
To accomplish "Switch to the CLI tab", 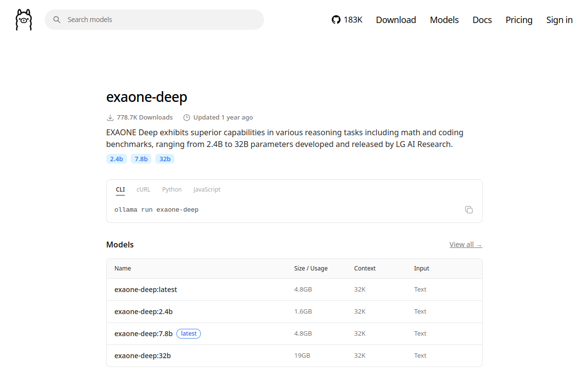I will click(x=121, y=190).
